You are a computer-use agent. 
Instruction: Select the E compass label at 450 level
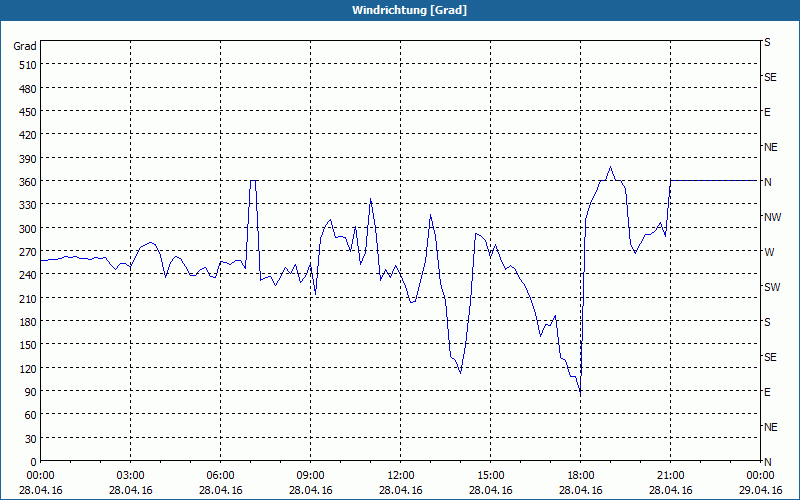(767, 112)
